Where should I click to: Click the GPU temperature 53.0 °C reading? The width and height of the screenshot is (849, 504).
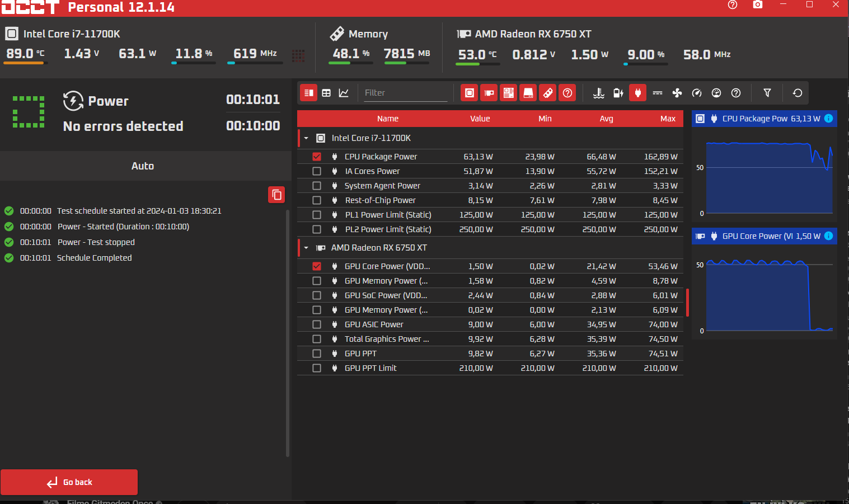(x=477, y=54)
